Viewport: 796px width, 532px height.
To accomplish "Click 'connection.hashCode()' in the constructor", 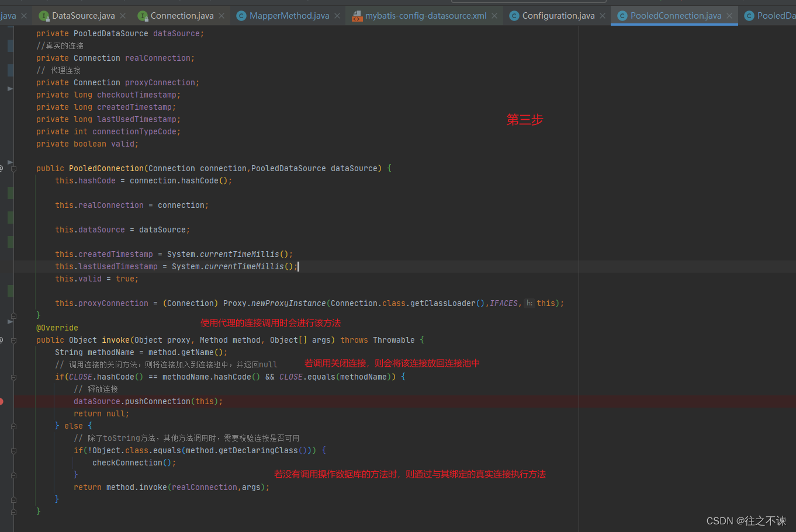I will click(179, 180).
